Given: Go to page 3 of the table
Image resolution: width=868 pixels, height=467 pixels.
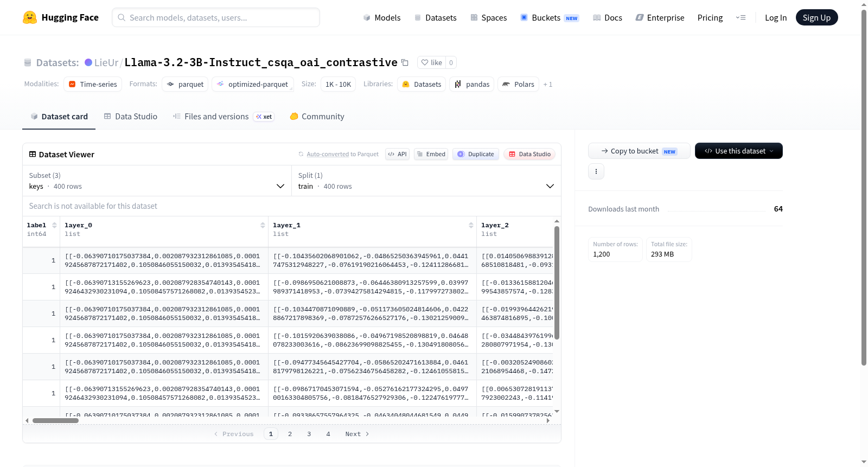Looking at the screenshot, I should [x=309, y=434].
